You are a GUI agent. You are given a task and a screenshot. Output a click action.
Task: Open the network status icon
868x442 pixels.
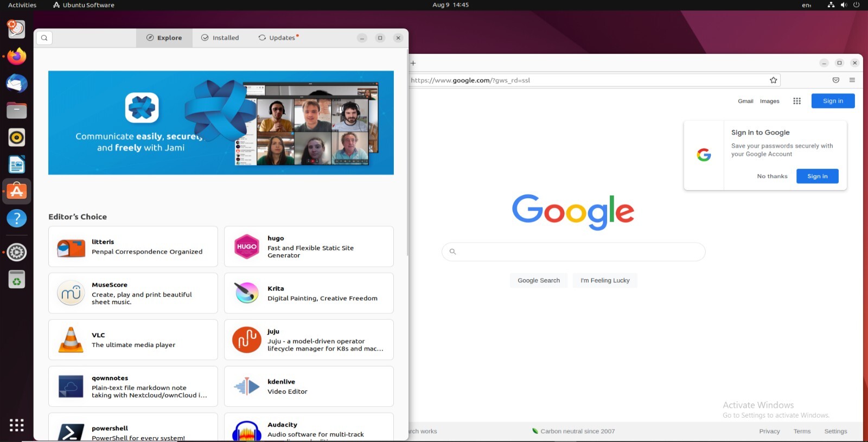click(x=831, y=5)
